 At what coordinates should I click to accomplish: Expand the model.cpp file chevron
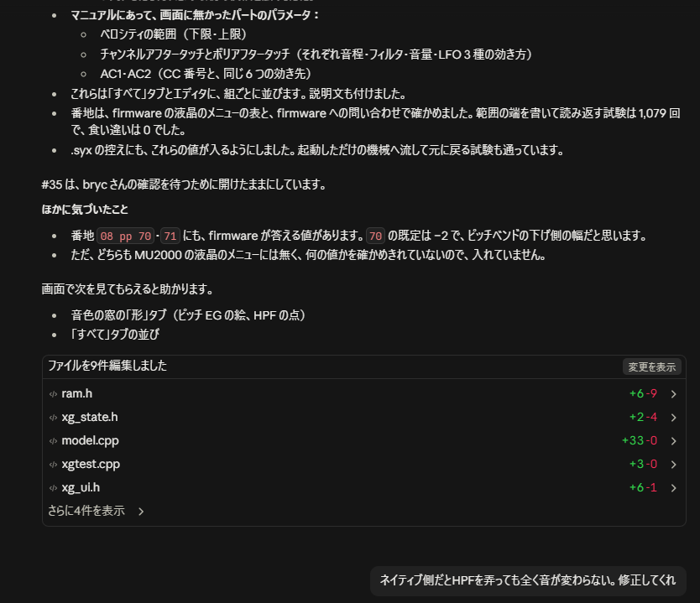(x=673, y=440)
